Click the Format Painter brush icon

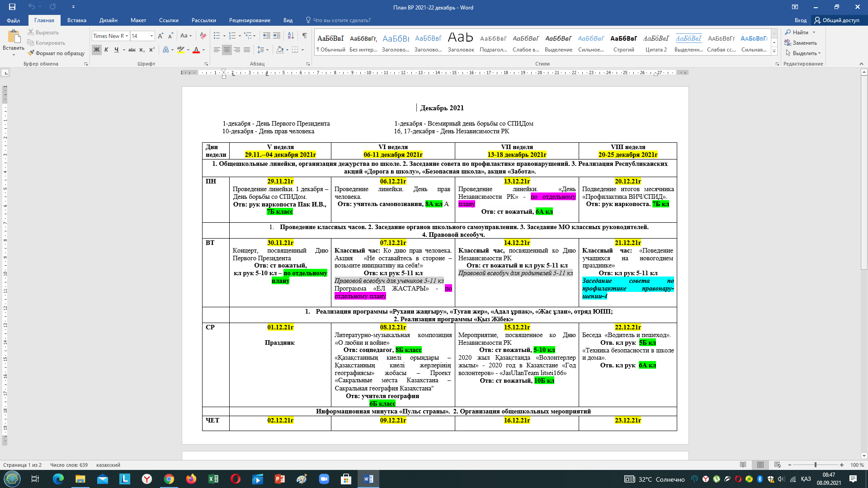[x=31, y=53]
